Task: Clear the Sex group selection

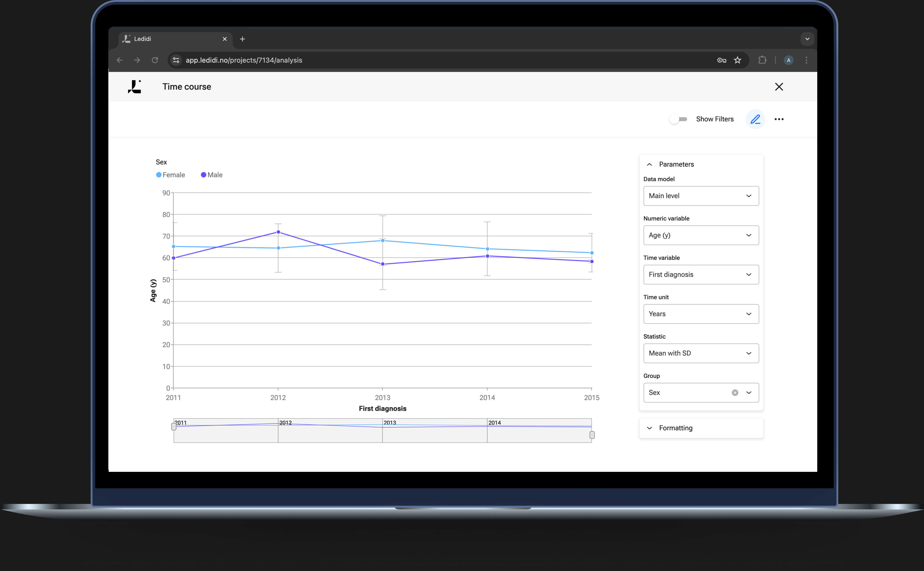Action: click(x=735, y=392)
